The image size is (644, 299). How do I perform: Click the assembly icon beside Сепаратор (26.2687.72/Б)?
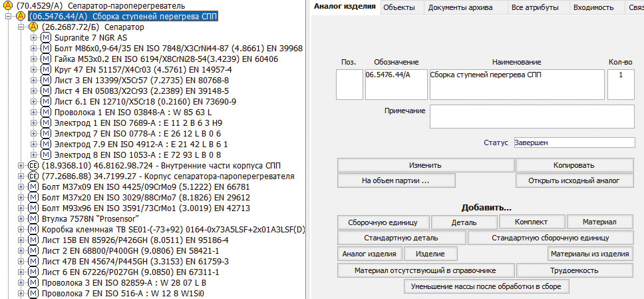33,27
